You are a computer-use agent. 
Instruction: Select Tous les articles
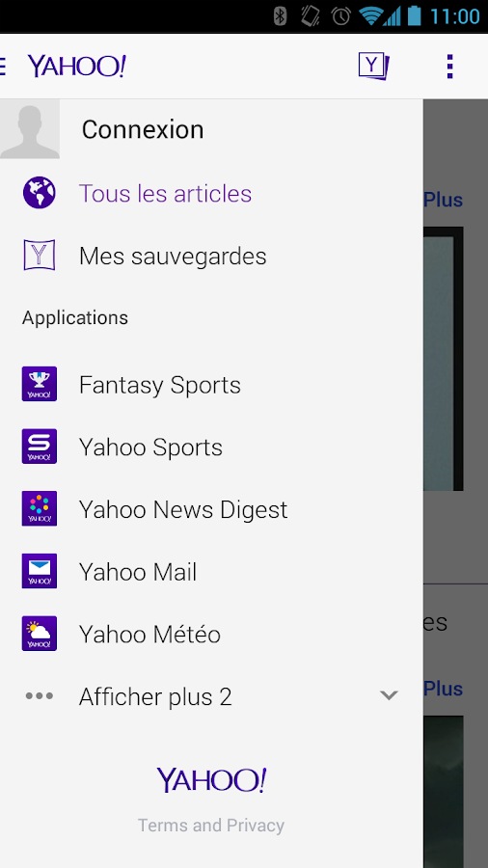click(x=166, y=194)
